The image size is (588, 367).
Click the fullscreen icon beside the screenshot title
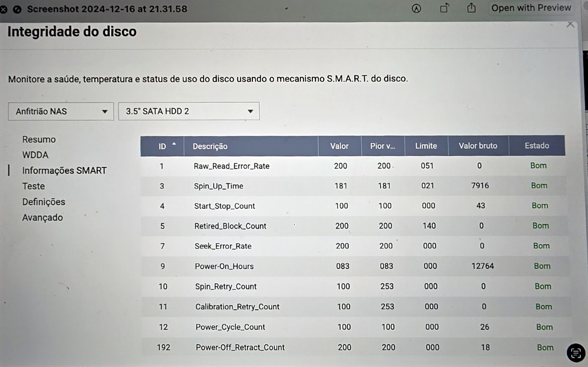[17, 9]
